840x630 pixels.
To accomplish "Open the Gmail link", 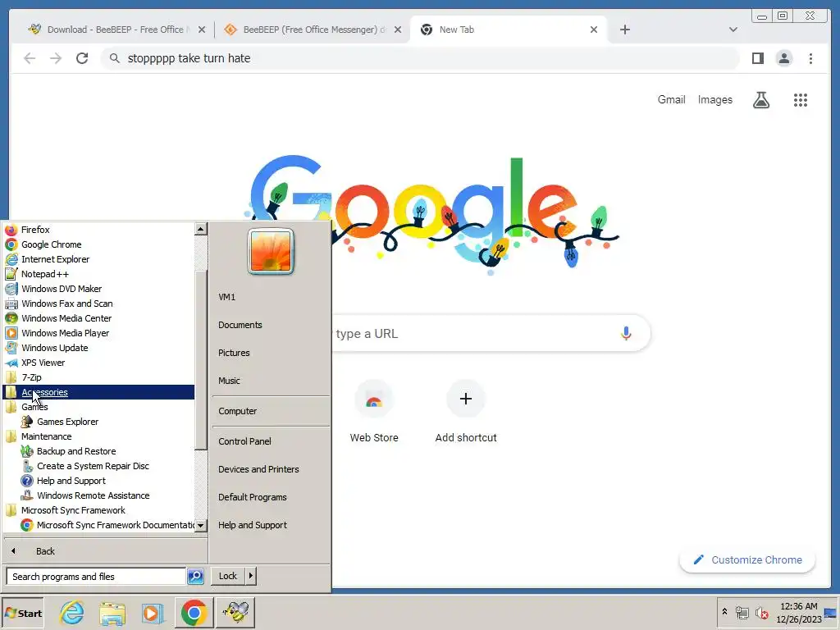I will [671, 99].
